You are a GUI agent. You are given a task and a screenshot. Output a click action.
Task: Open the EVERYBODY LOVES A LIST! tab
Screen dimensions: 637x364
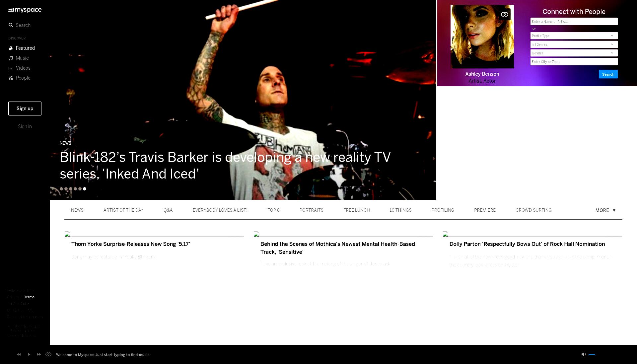point(220,210)
